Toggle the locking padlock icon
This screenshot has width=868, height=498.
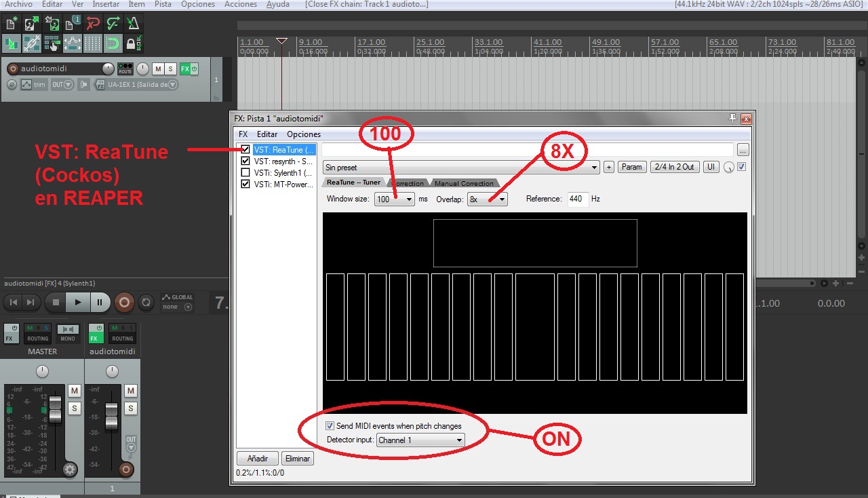click(x=133, y=44)
